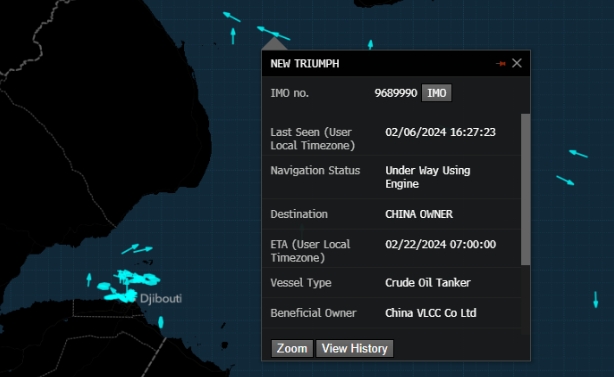Viewport: 614px width, 377px height.
Task: Open View History for NEW TRIUMPH
Action: click(x=354, y=348)
